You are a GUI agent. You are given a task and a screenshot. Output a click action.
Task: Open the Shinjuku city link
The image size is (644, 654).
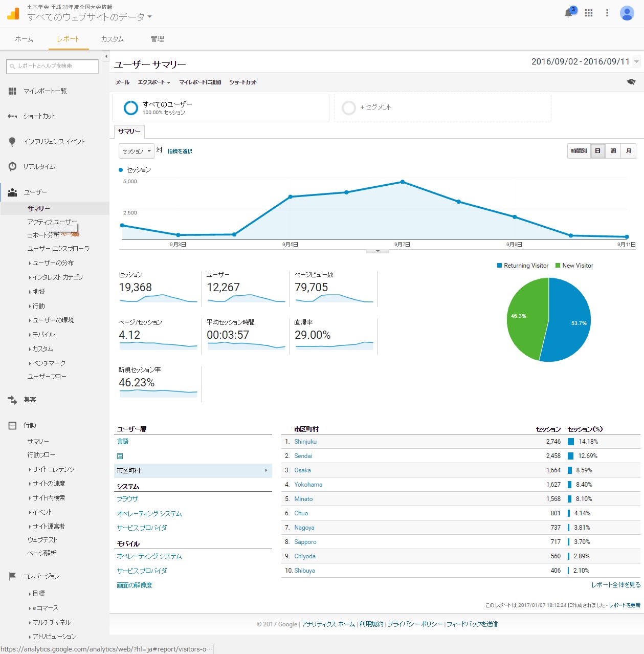305,442
